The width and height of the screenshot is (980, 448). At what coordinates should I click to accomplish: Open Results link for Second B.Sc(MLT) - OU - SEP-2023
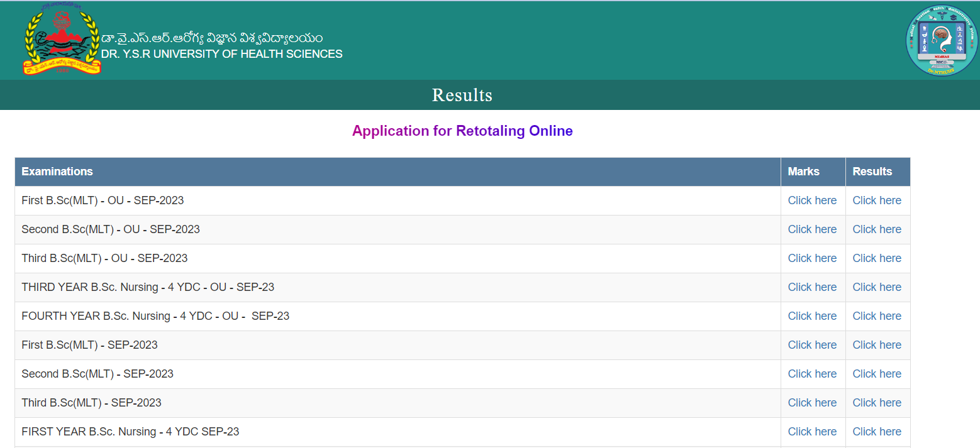click(877, 229)
